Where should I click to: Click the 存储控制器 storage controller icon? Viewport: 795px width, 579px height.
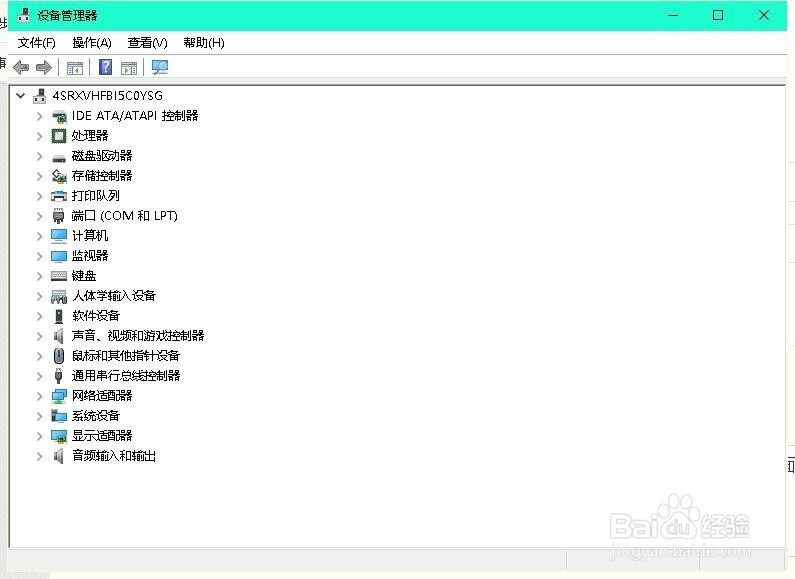coord(59,176)
